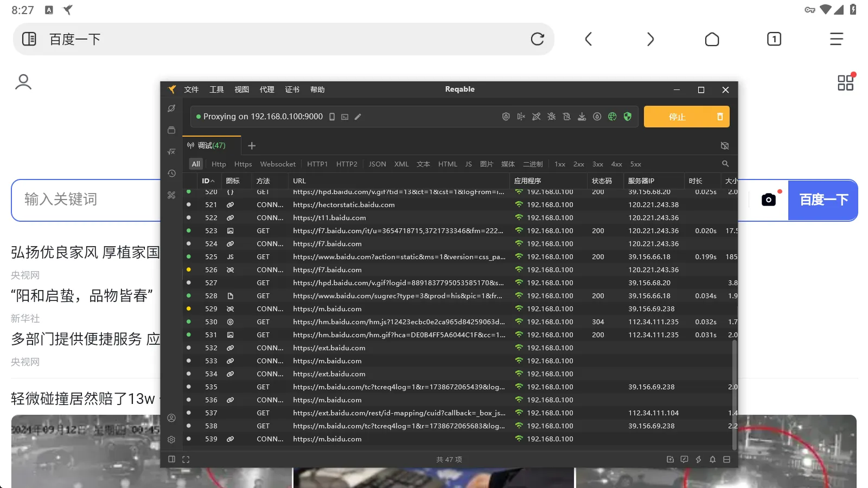Toggle the green globe system proxy icon
The height and width of the screenshot is (488, 868).
tap(612, 117)
